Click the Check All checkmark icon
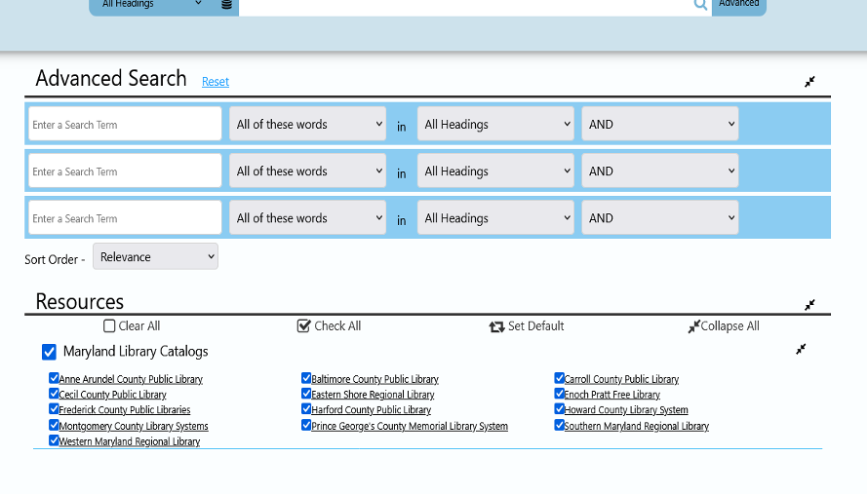This screenshot has width=868, height=495. (303, 325)
